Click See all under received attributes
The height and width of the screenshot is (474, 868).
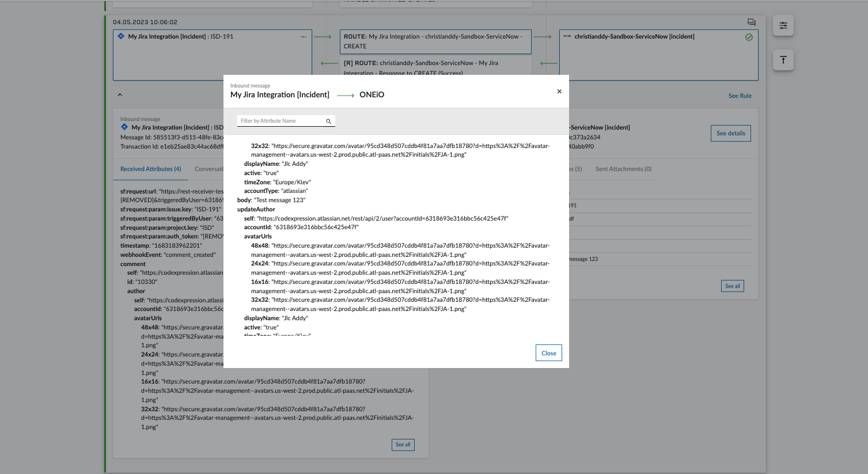click(x=403, y=445)
